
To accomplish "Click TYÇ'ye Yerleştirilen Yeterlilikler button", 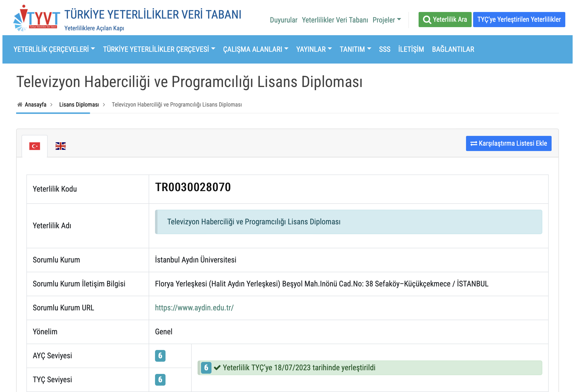I will (x=520, y=20).
